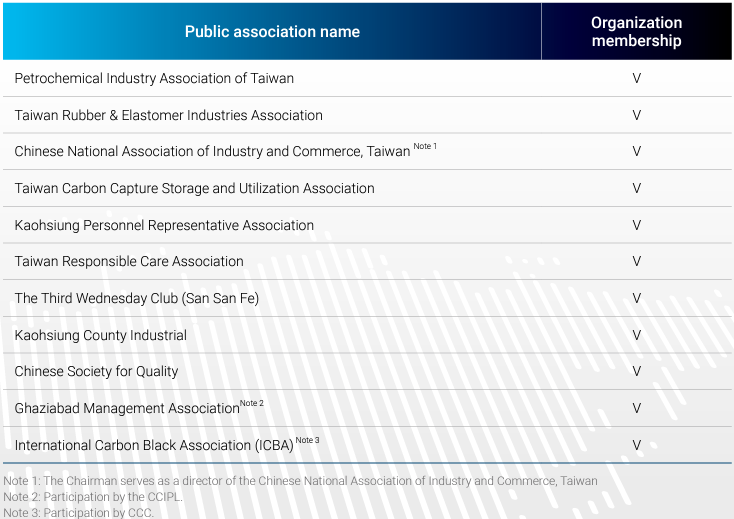Image resolution: width=734 pixels, height=519 pixels.
Task: Click Chinese National Association of Industry and Commerce
Action: pos(212,151)
